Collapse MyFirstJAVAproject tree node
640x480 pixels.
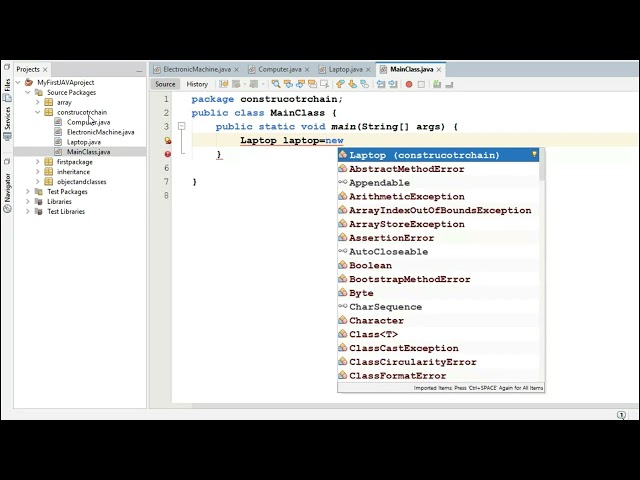point(18,82)
